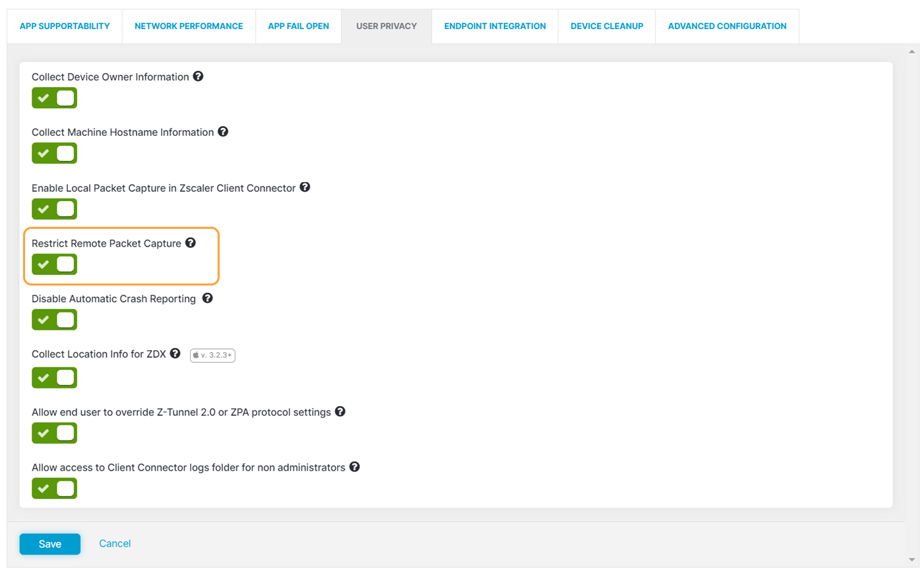This screenshot has height=571, width=924.
Task: Turn off Disable Automatic Crash Reporting switch
Action: [x=54, y=320]
